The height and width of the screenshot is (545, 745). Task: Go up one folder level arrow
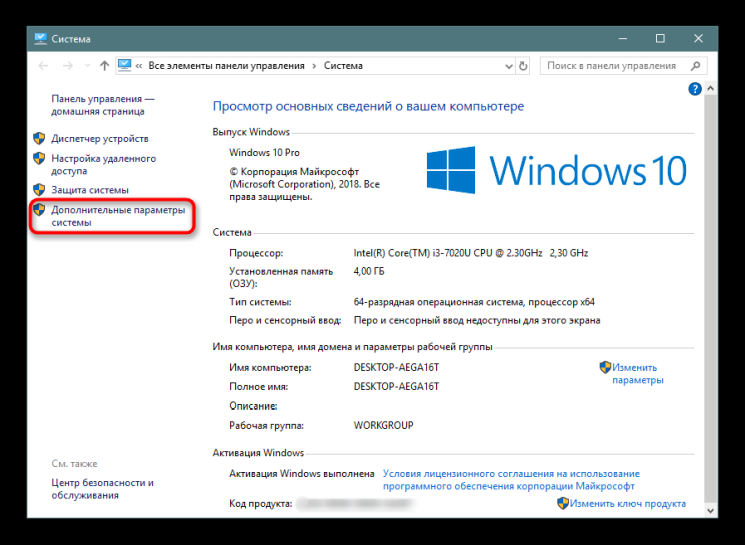(x=105, y=66)
